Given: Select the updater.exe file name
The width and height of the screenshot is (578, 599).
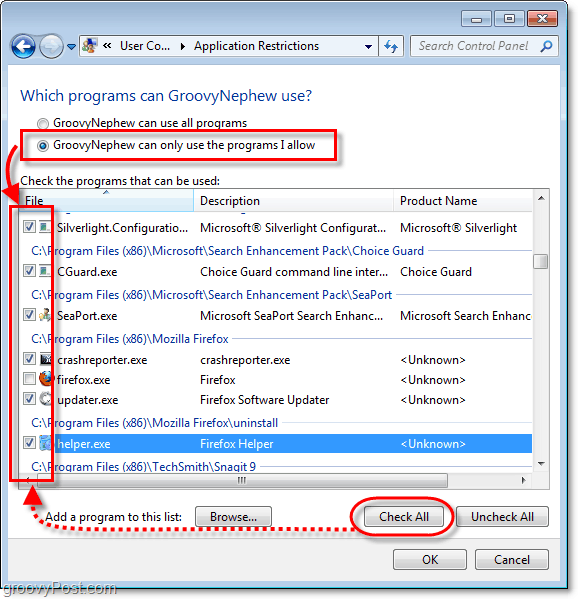Looking at the screenshot, I should point(88,400).
